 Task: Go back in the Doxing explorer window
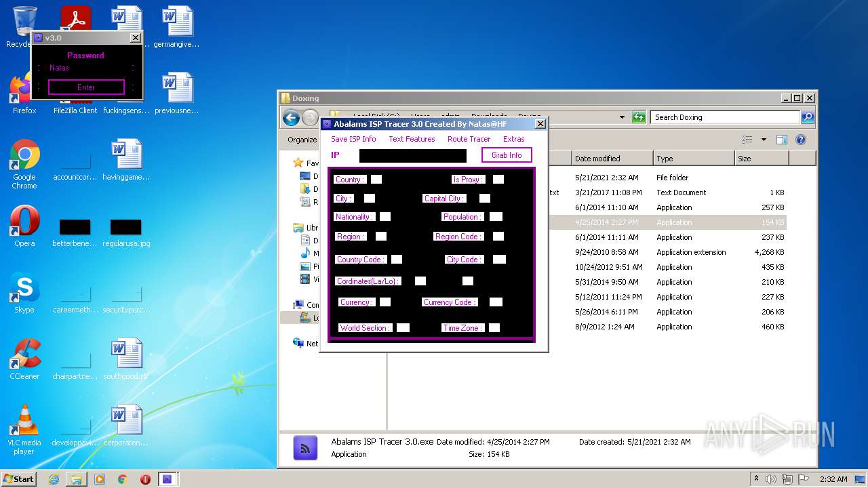click(x=291, y=118)
